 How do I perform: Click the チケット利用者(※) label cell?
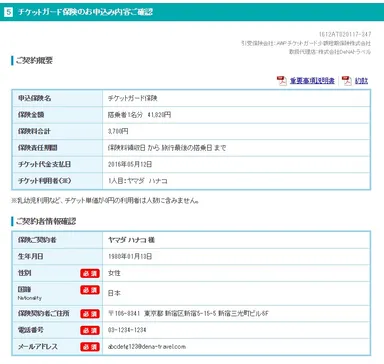[57, 181]
